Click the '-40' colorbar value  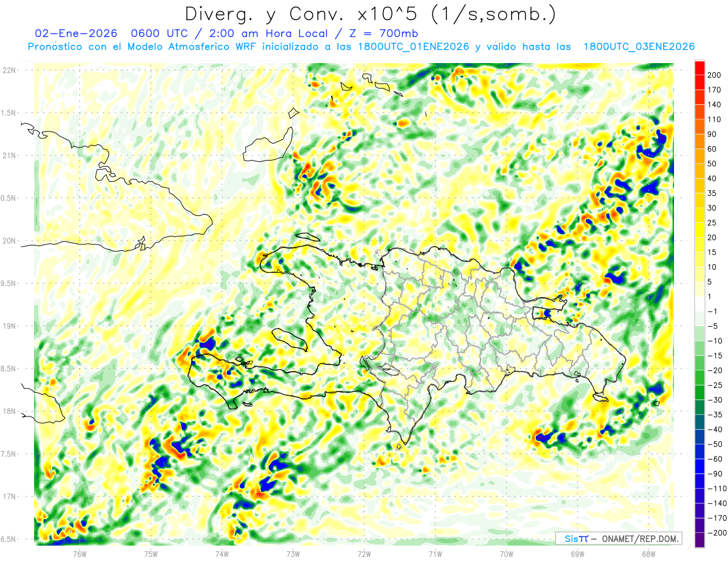tap(715, 430)
